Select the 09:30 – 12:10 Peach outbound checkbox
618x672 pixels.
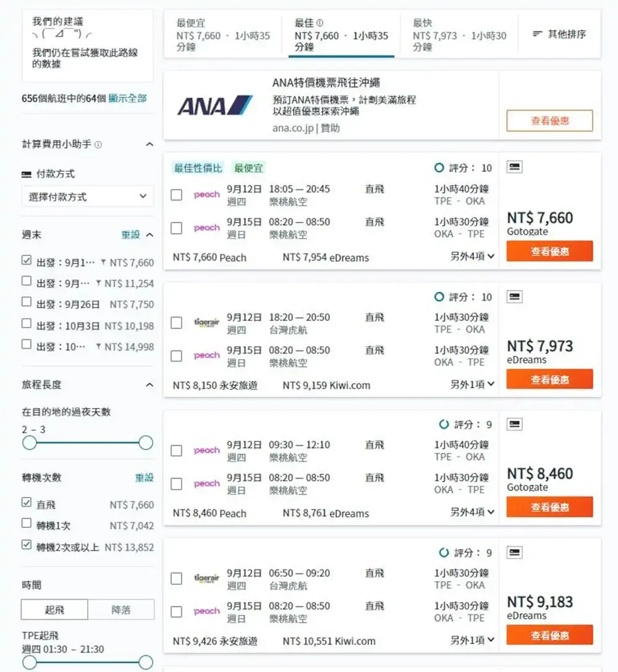[177, 451]
